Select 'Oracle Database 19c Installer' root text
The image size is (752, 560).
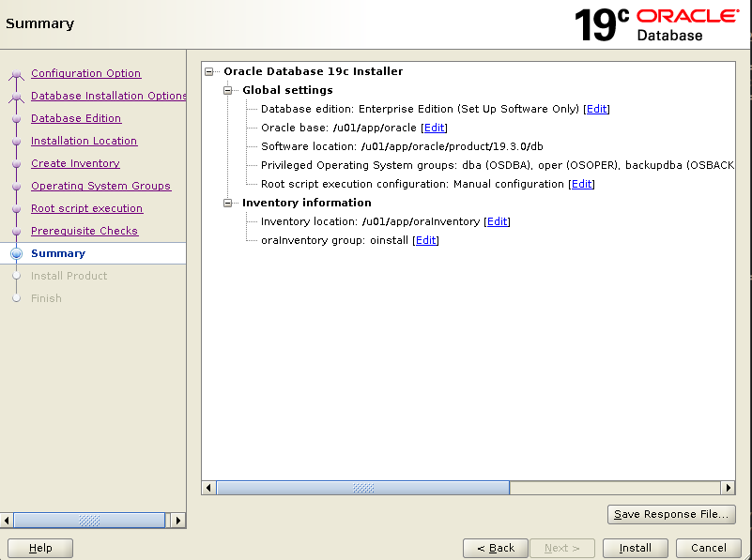tap(314, 71)
